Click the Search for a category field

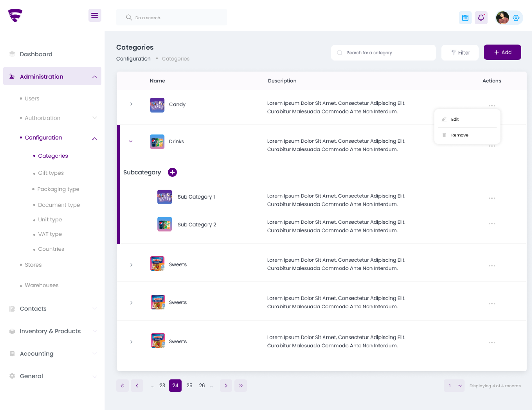(383, 53)
